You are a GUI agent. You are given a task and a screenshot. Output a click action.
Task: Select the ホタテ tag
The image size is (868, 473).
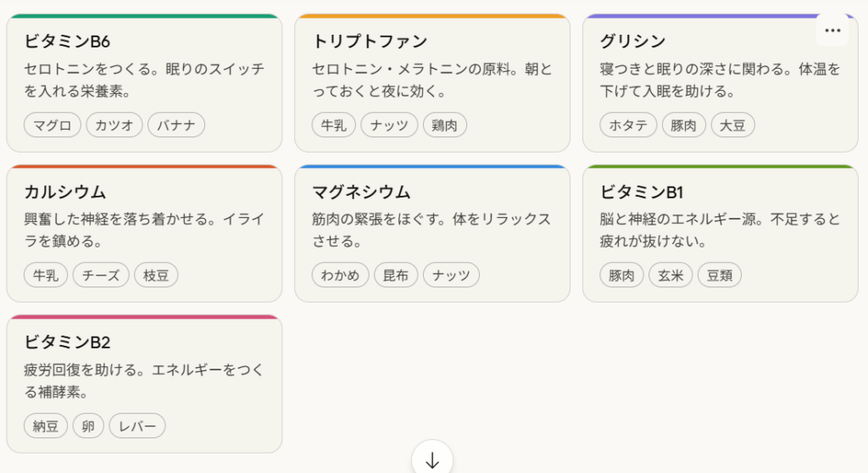pyautogui.click(x=628, y=125)
